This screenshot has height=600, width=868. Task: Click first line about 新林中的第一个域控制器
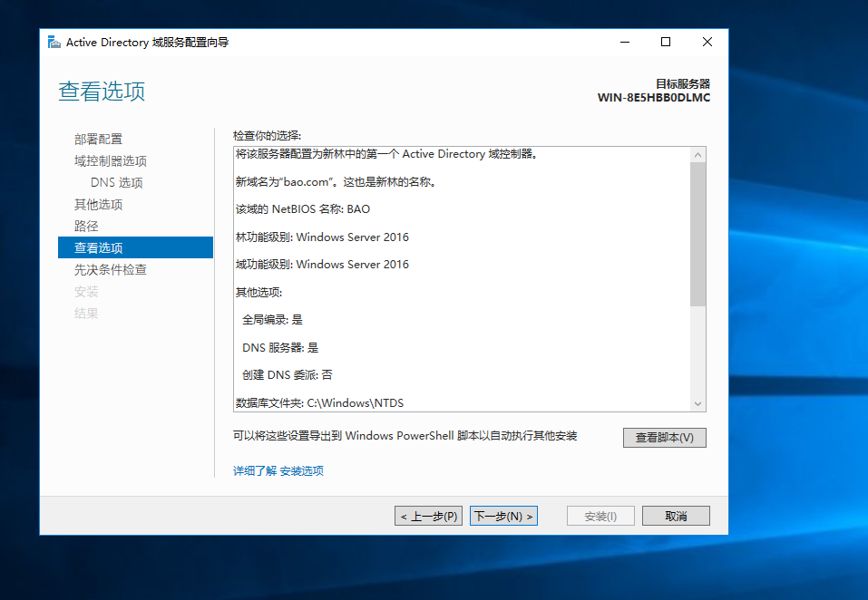pos(387,154)
